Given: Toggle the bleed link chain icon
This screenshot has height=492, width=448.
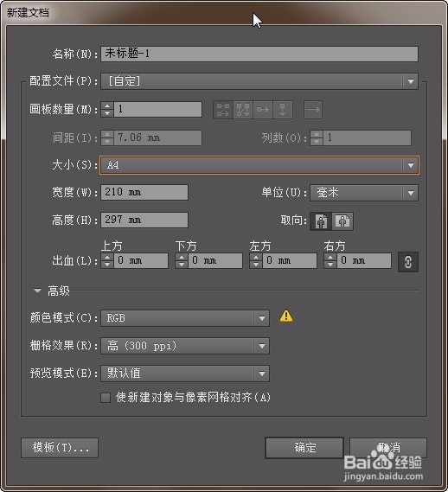Looking at the screenshot, I should pyautogui.click(x=408, y=262).
